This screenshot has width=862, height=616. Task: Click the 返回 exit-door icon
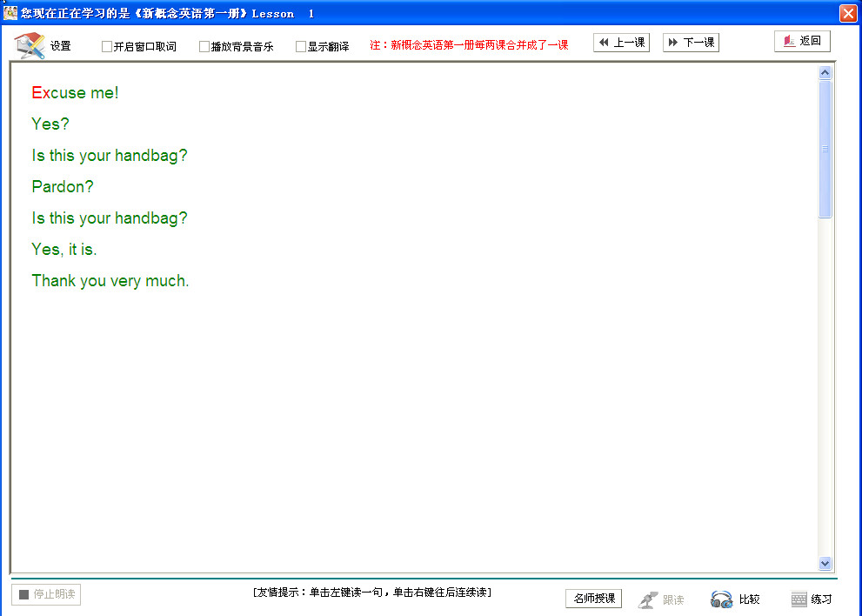(789, 40)
